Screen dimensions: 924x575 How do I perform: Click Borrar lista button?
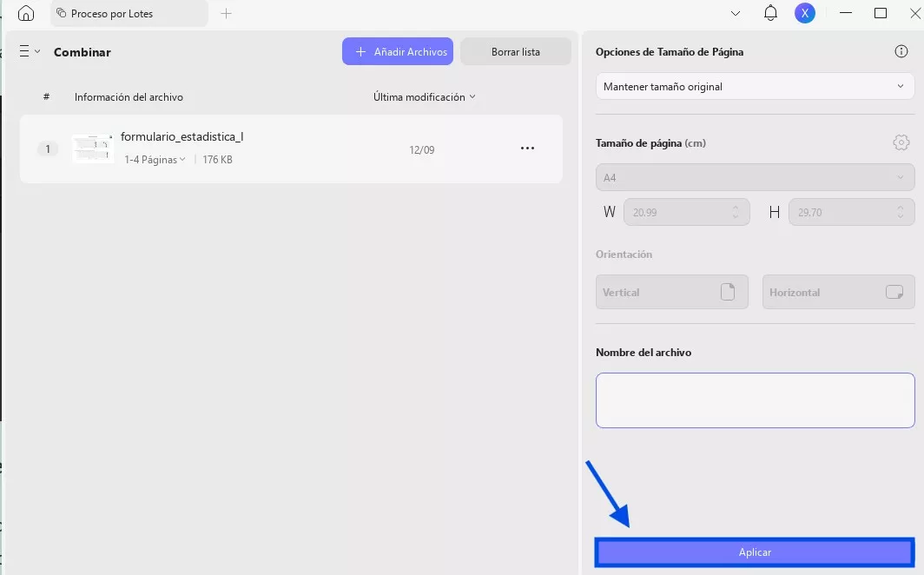pos(515,51)
